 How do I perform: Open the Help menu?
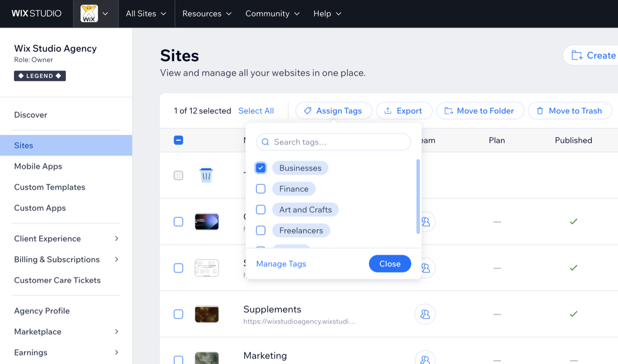tap(327, 13)
